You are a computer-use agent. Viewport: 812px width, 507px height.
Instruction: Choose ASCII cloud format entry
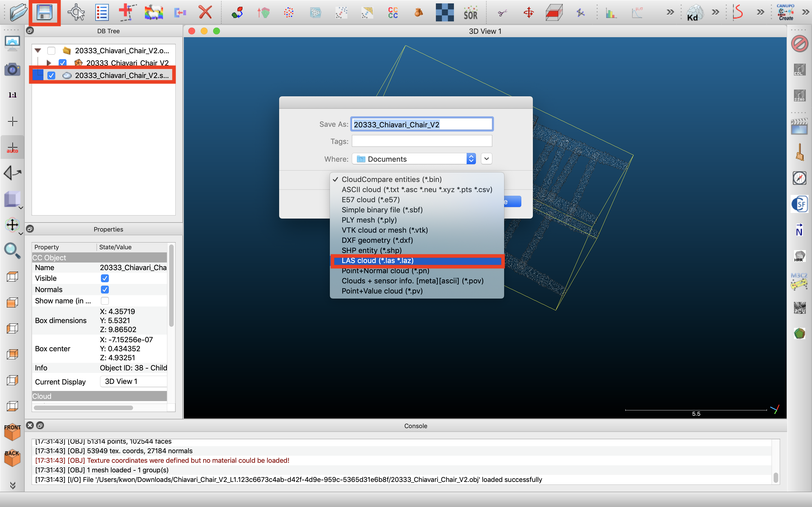coord(417,190)
